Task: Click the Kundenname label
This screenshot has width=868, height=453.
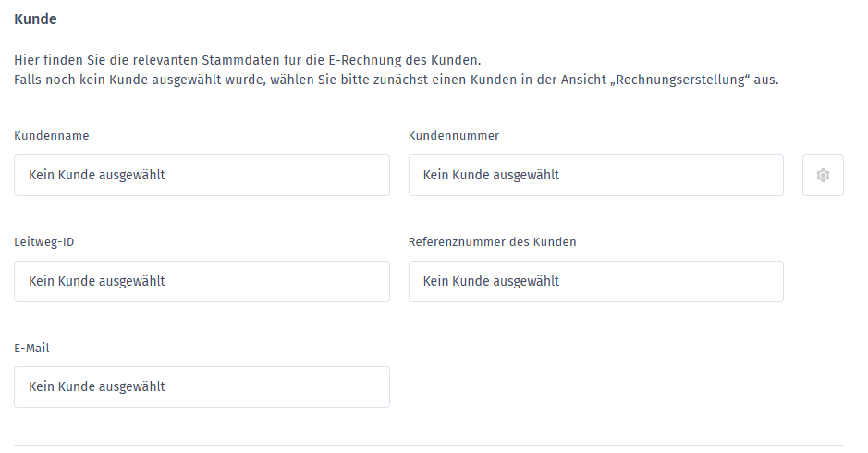Action: tap(52, 136)
